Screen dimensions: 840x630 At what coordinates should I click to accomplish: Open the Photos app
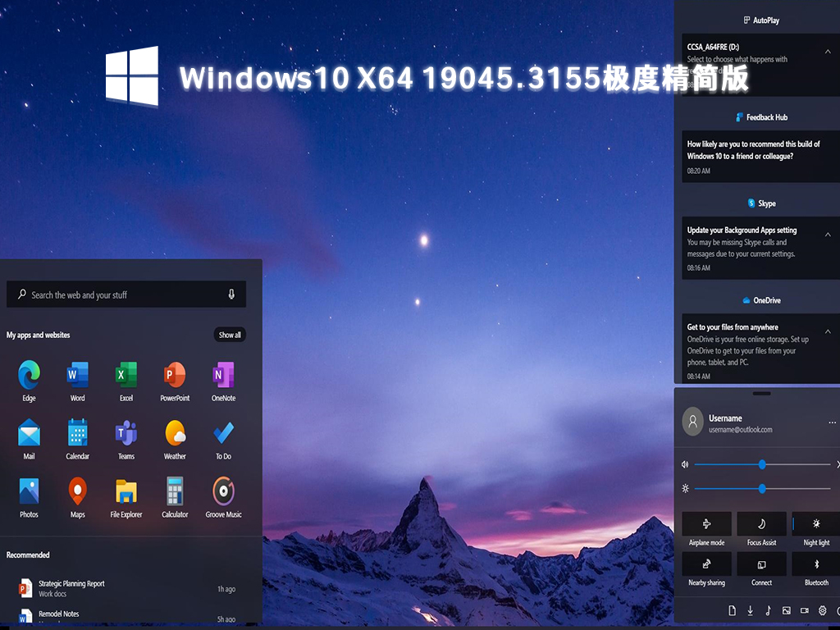click(29, 497)
